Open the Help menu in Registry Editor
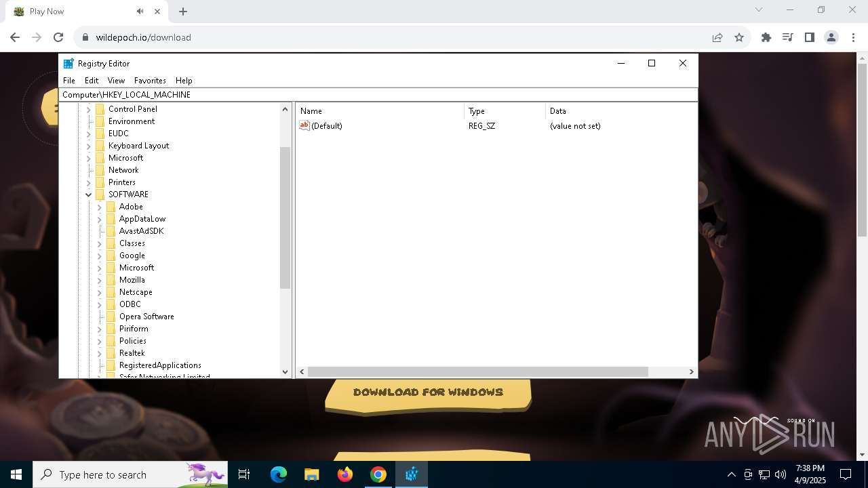The width and height of the screenshot is (868, 488). (184, 80)
